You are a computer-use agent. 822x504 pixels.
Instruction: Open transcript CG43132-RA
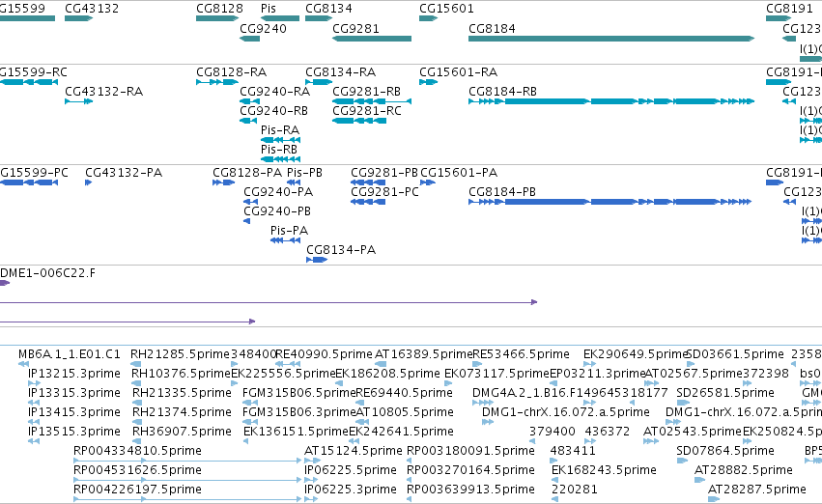coord(103,91)
